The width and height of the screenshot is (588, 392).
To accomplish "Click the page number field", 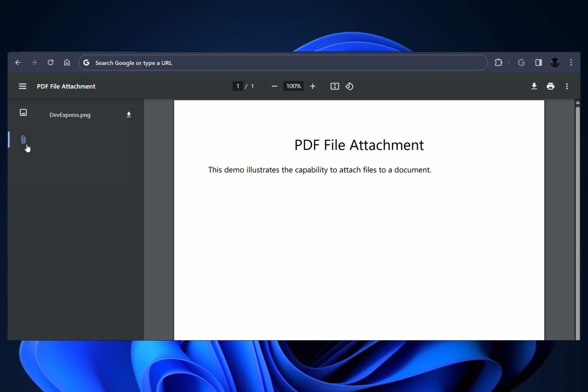I will [238, 86].
